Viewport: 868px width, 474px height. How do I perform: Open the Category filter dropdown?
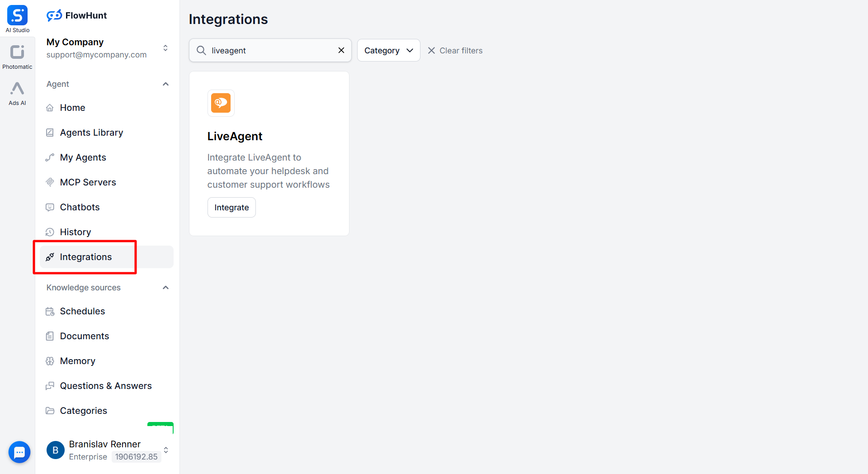[x=388, y=50]
